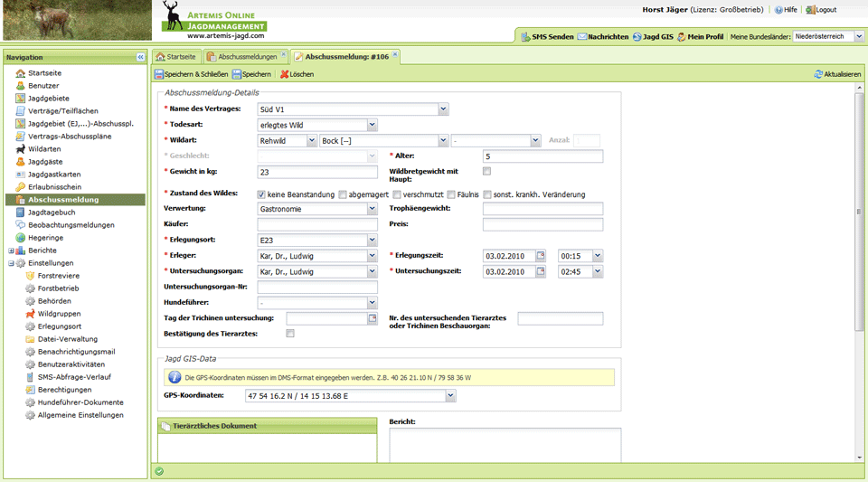Screen dimensions: 868x482
Task: Open 'Hundeführer-Dokumente' in the tree
Action: coord(80,402)
